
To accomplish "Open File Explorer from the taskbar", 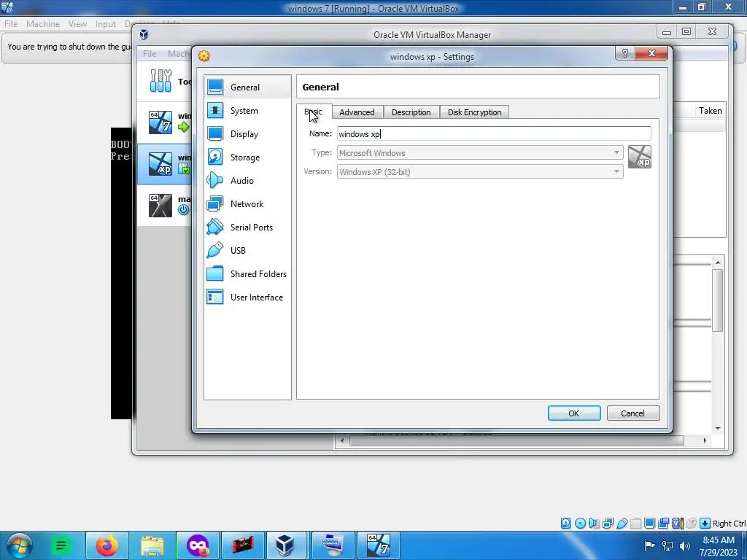I will click(x=152, y=545).
